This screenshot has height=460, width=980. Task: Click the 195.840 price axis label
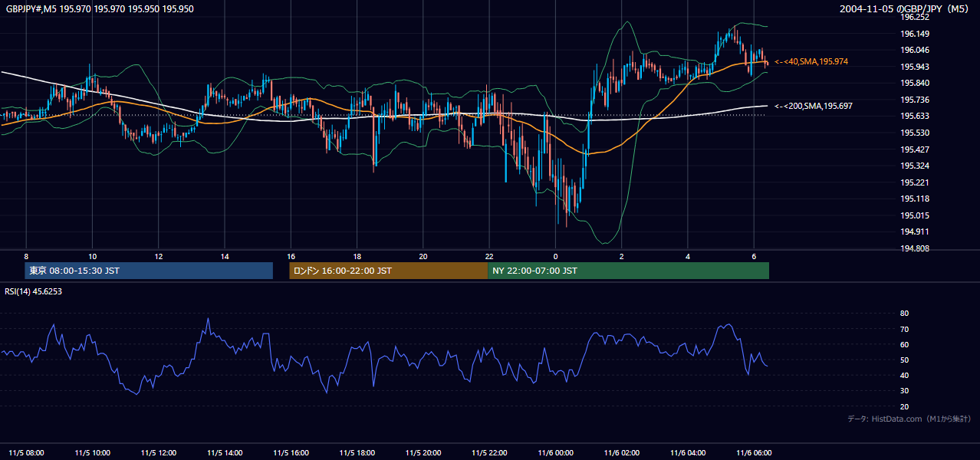point(915,83)
